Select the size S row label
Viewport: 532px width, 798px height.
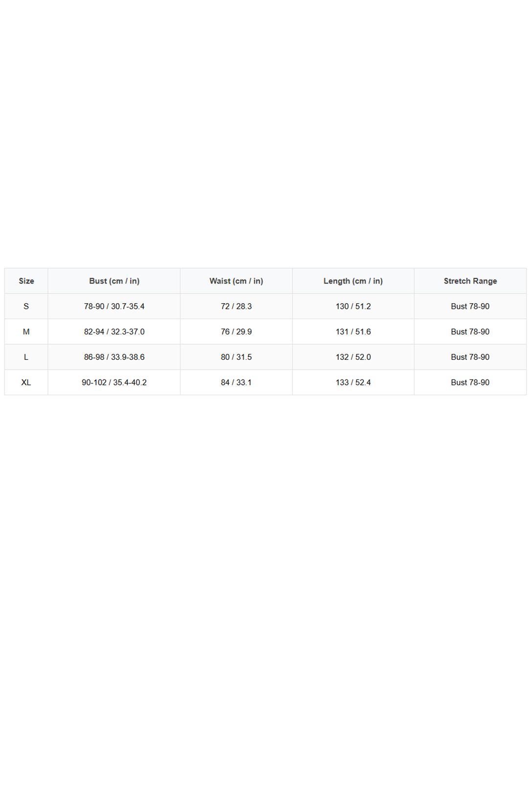click(x=26, y=306)
